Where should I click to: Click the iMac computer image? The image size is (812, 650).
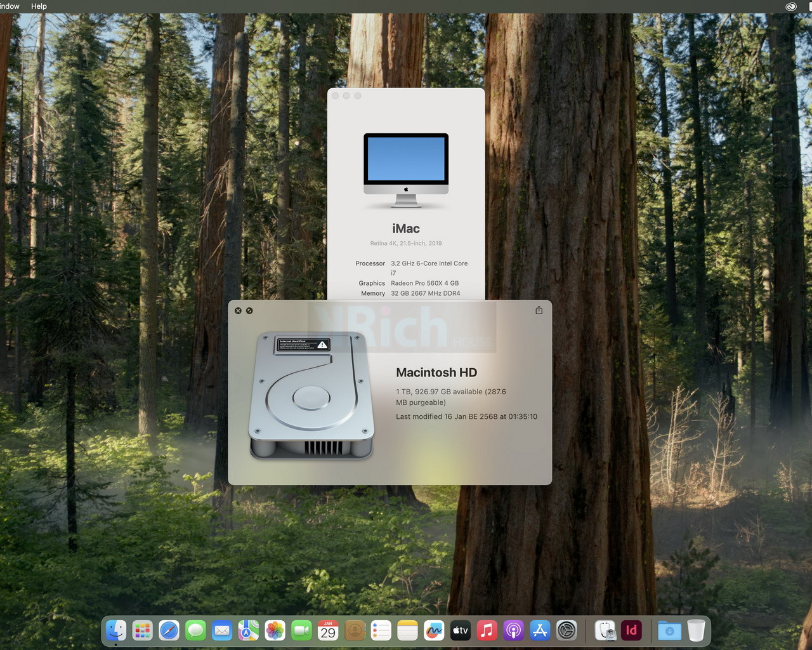click(406, 170)
